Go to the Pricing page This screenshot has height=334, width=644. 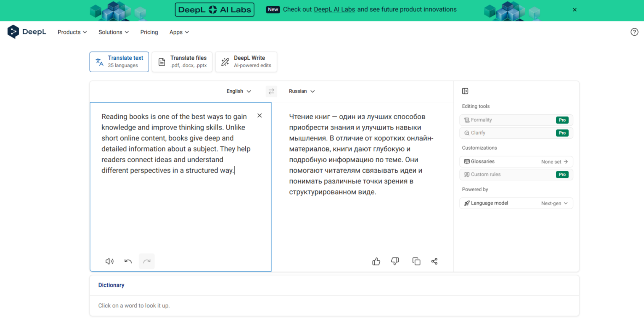149,32
